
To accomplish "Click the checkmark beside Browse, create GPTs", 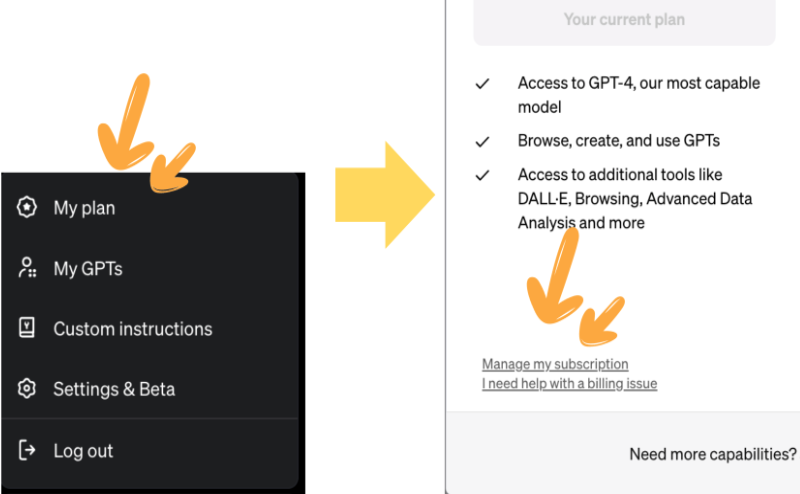I will [x=483, y=141].
